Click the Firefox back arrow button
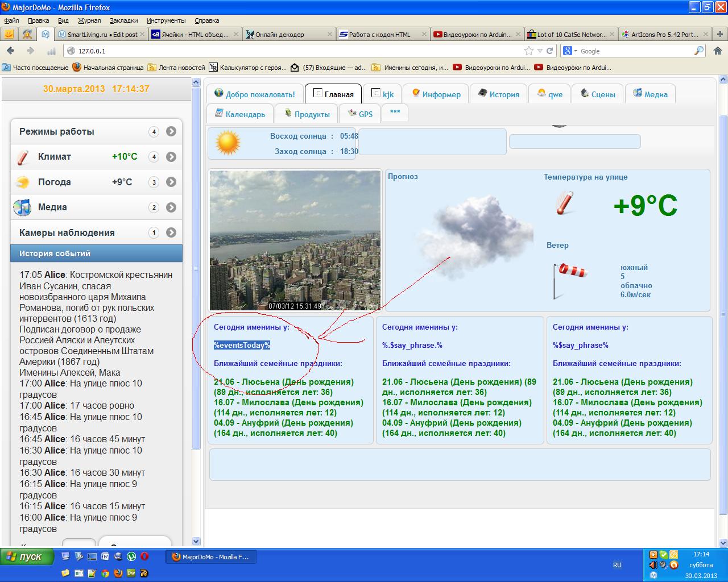Viewport: 728px width, 582px height. coord(11,51)
